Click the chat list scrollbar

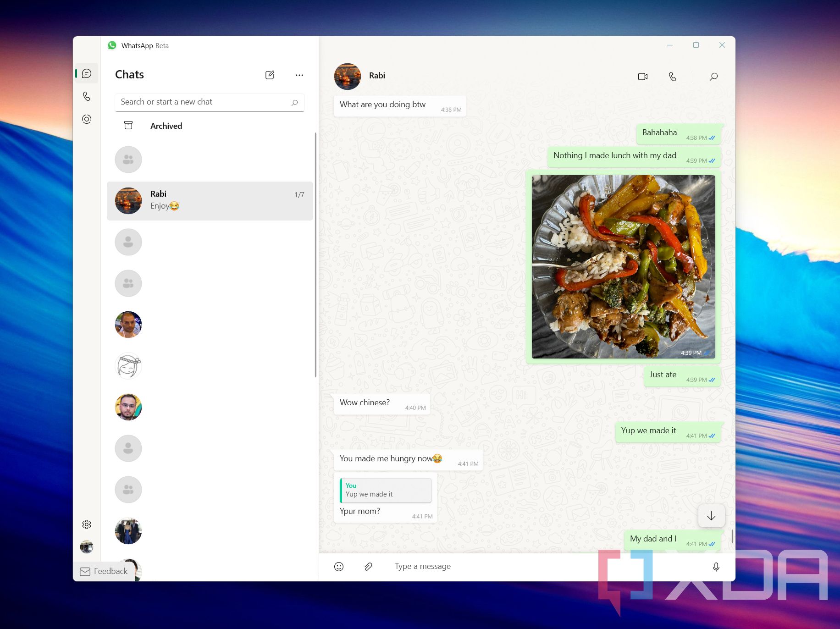(315, 254)
